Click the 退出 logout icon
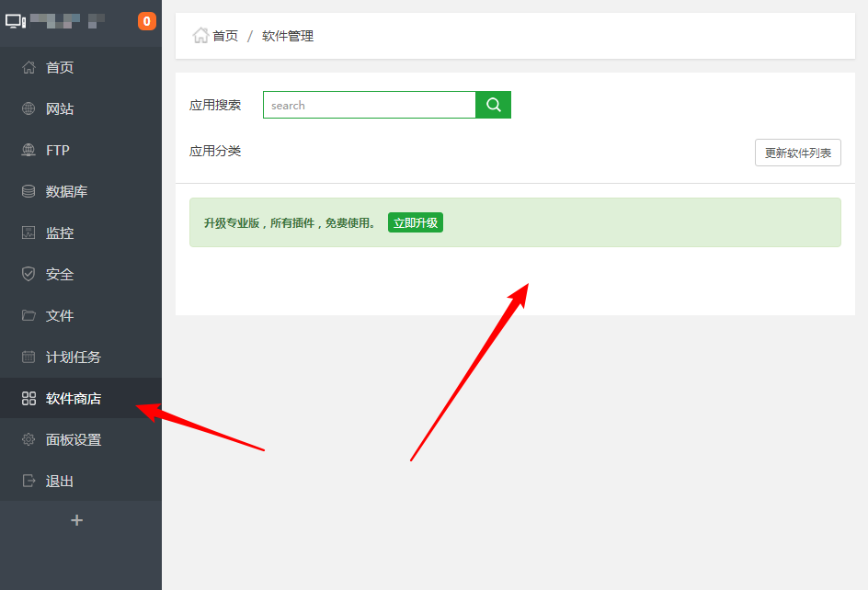Viewport: 868px width, 590px height. [x=28, y=481]
